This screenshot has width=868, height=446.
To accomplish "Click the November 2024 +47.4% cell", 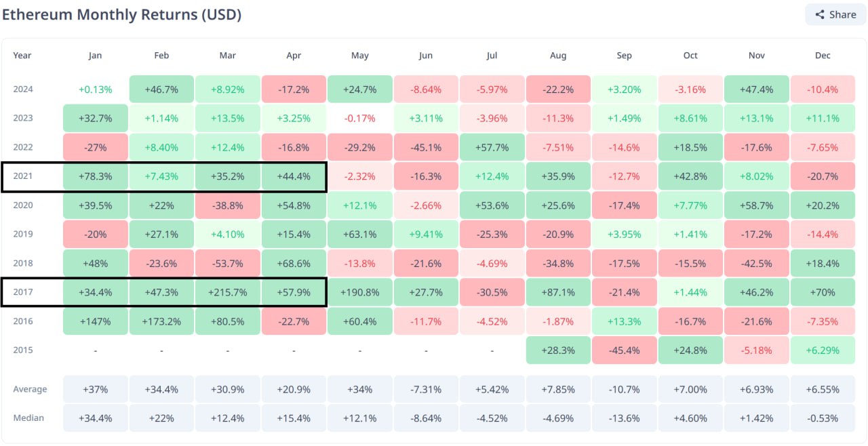I will tap(756, 88).
